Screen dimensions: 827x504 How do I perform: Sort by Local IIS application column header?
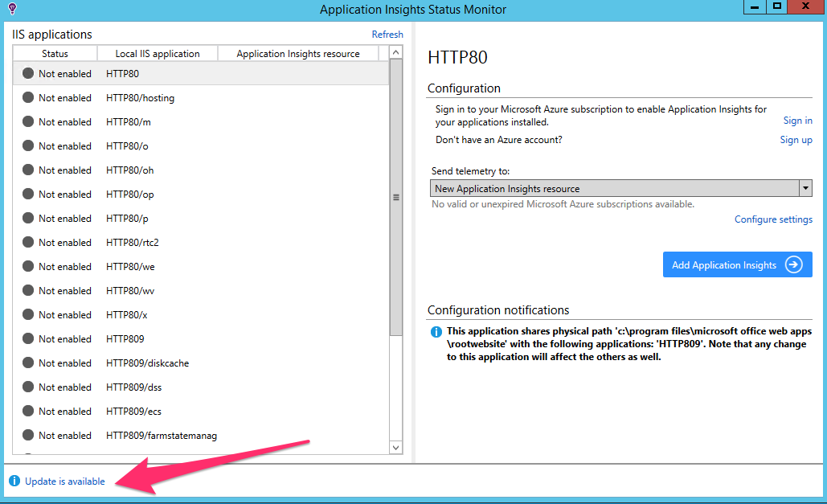tap(158, 54)
